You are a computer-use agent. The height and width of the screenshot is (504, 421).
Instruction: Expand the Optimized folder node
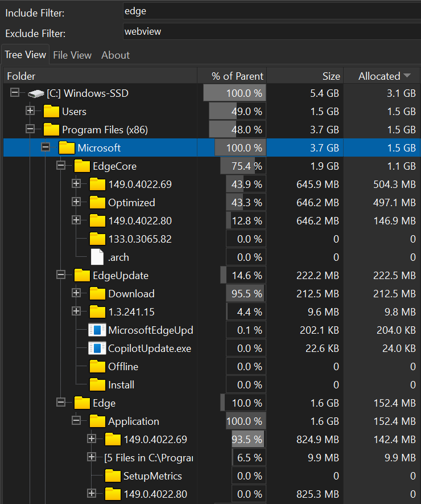pyautogui.click(x=76, y=202)
